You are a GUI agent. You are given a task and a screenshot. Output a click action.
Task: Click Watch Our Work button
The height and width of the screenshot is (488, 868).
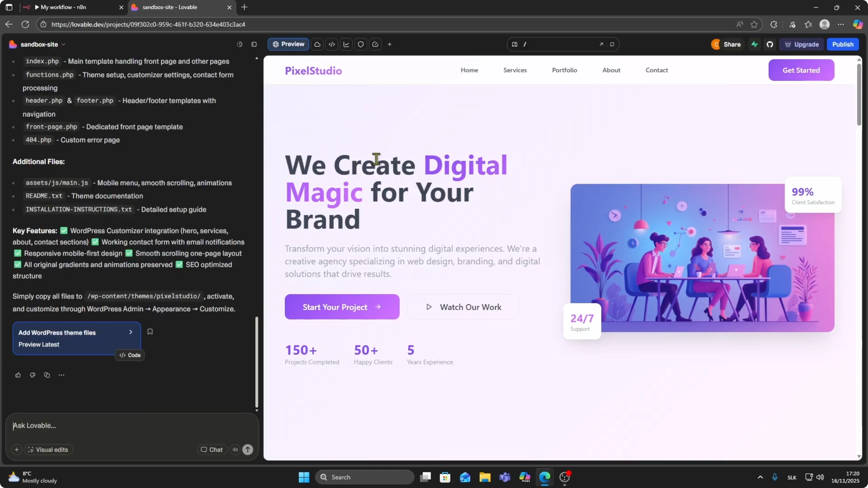[x=463, y=307]
